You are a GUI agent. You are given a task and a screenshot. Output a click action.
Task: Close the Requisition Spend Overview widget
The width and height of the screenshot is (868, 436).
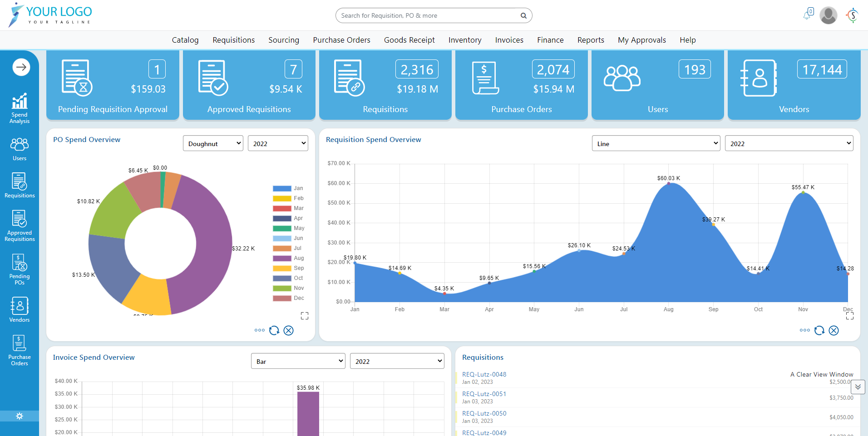tap(833, 330)
